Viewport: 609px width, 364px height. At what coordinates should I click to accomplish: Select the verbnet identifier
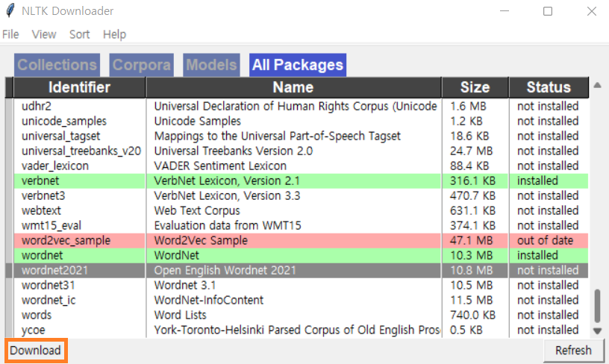(x=40, y=181)
